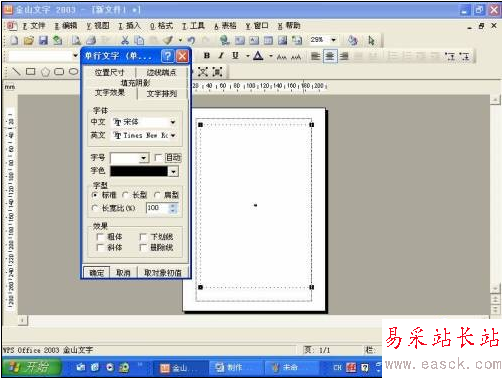Open the 文件 menu
This screenshot has width=502, height=379.
pyautogui.click(x=34, y=25)
